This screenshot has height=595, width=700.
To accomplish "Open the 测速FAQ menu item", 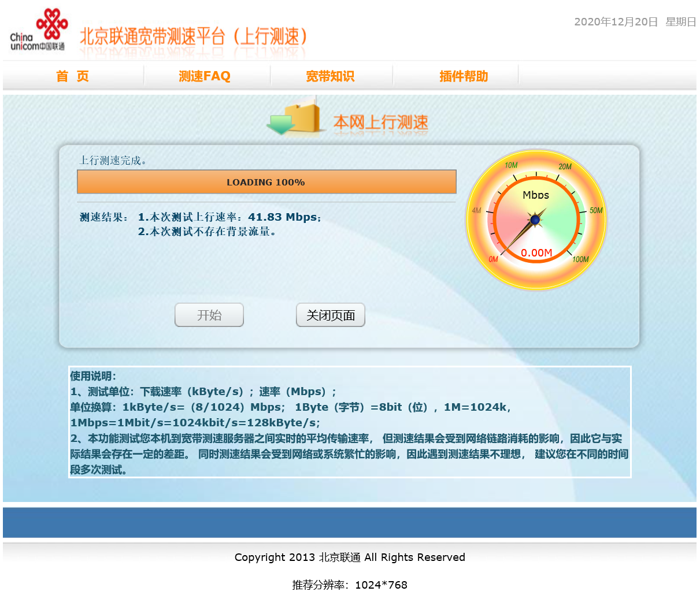I will point(205,76).
